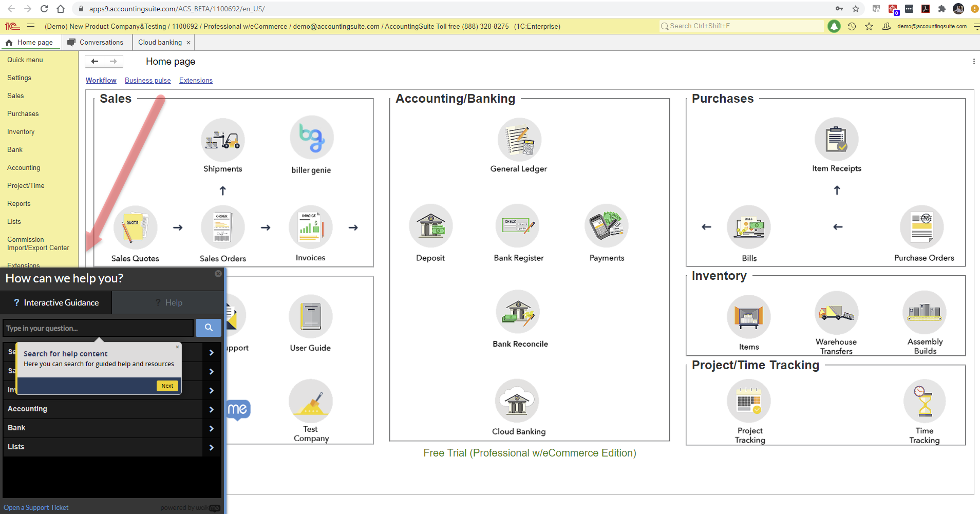Image resolution: width=980 pixels, height=514 pixels.
Task: Select the Help tab in help panel
Action: [x=168, y=303]
